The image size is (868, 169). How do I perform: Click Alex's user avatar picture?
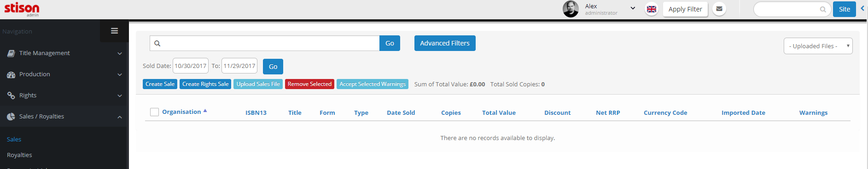tap(571, 9)
